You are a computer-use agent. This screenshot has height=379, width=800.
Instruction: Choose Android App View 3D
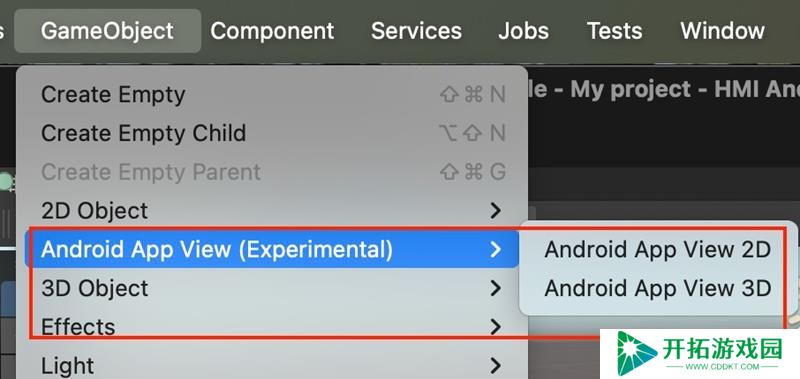point(657,288)
